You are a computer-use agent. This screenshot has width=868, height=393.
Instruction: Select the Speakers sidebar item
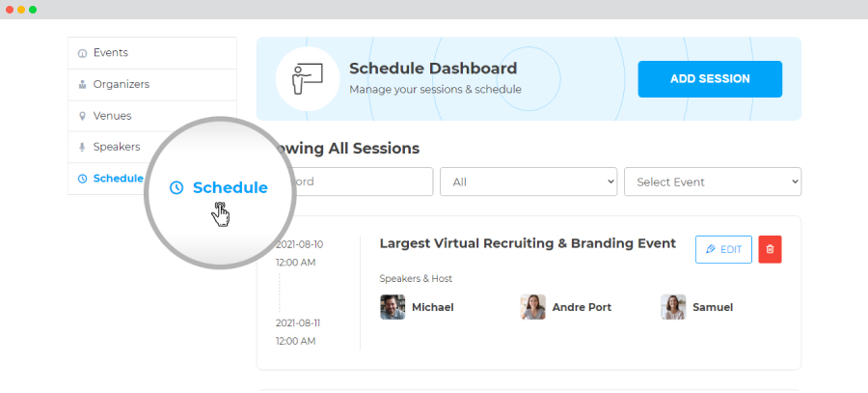[117, 147]
